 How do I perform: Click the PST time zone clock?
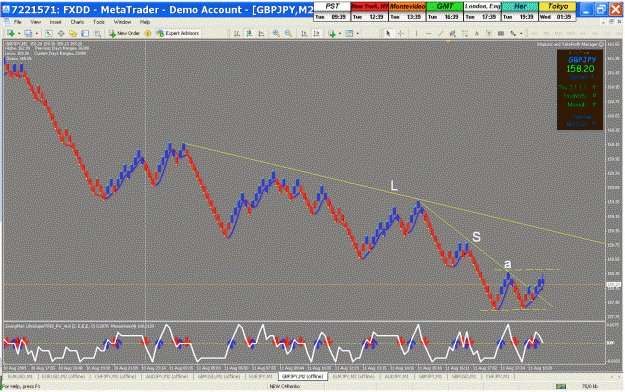tap(332, 12)
